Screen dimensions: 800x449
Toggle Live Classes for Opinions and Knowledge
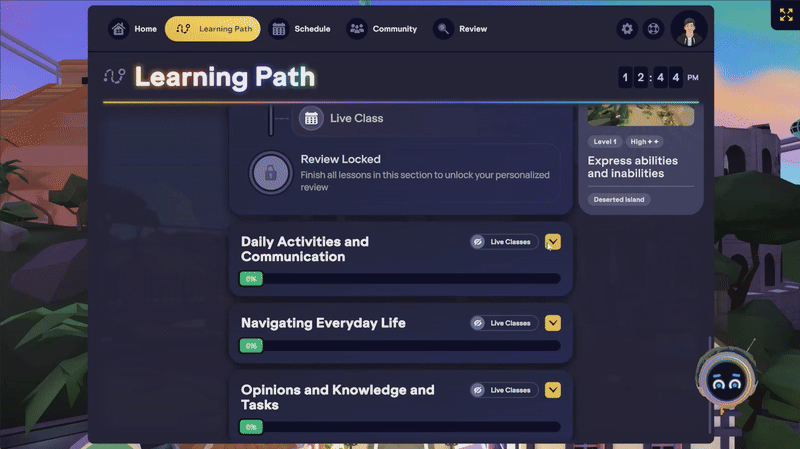504,390
